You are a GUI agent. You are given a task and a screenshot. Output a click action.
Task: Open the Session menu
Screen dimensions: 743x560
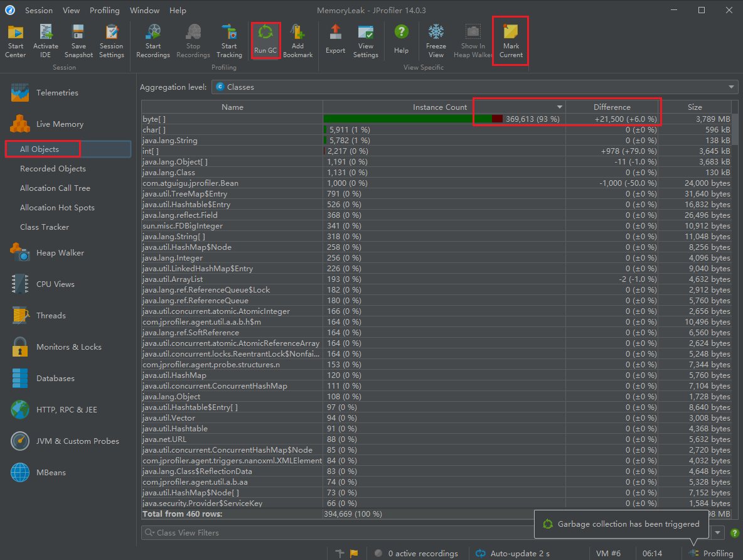pos(39,11)
